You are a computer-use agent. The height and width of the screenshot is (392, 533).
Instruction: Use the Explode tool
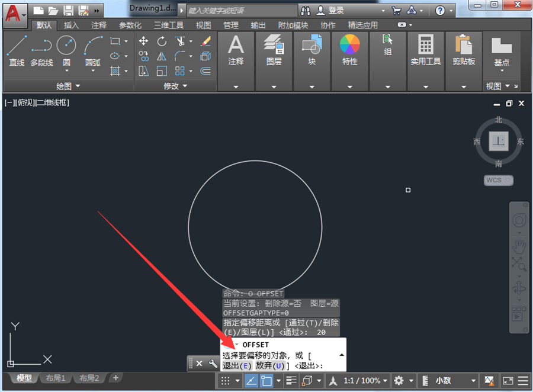(x=206, y=56)
